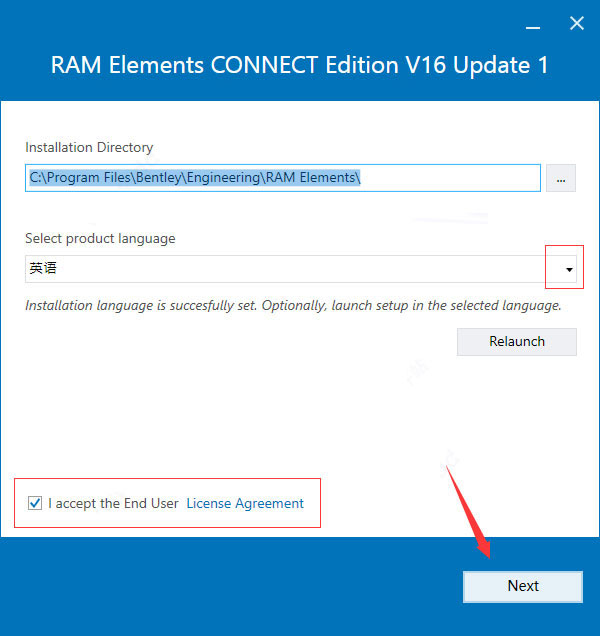Click the 'Installation Directory' label
Image resolution: width=600 pixels, height=636 pixels.
89,147
